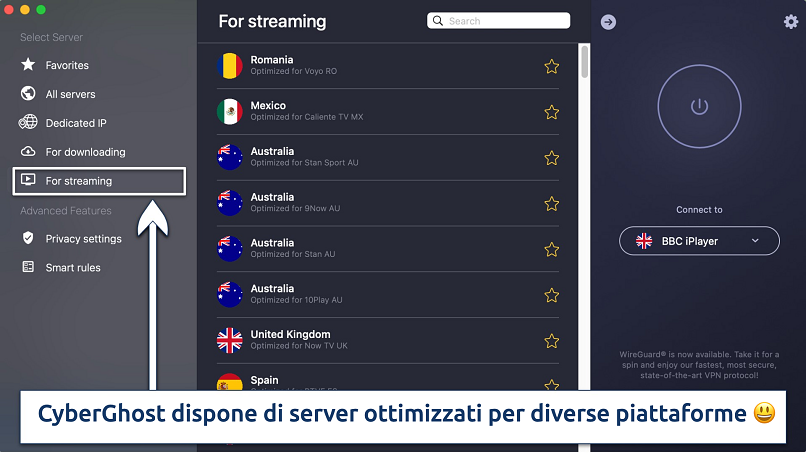The image size is (806, 453).
Task: Select 'Optimized for Stan AU' server
Action: 388,249
